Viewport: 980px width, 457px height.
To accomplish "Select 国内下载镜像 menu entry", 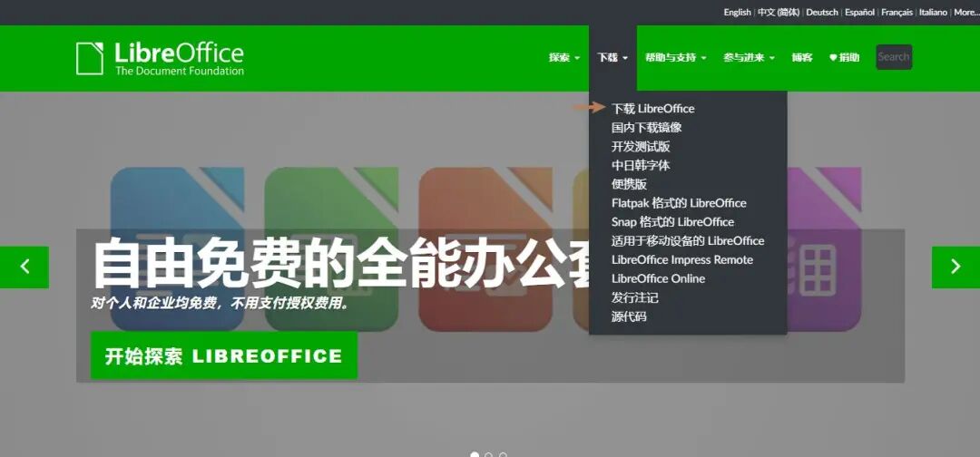I will (x=646, y=127).
